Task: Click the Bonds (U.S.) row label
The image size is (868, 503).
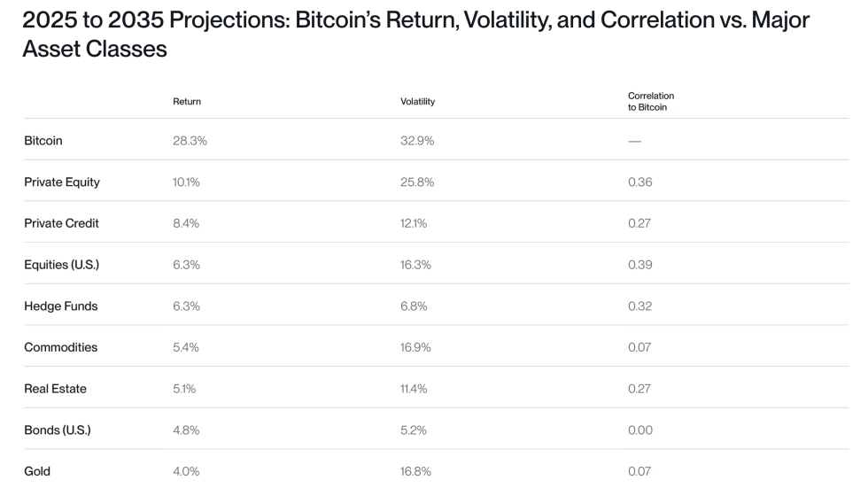Action: click(58, 430)
